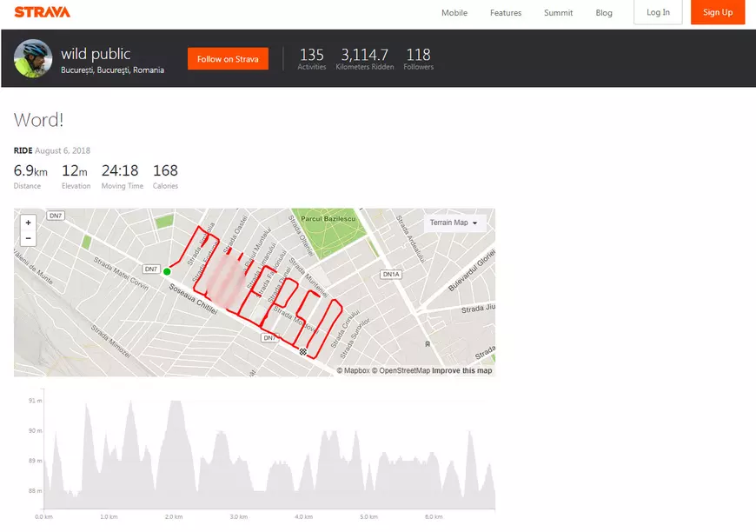Open the Features menu item
The width and height of the screenshot is (756, 532).
[x=506, y=13]
